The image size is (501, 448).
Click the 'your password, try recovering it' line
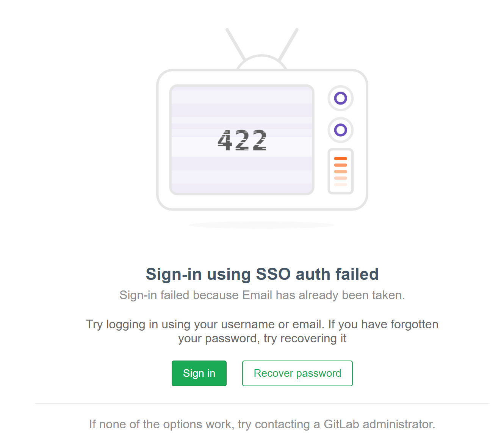point(262,338)
